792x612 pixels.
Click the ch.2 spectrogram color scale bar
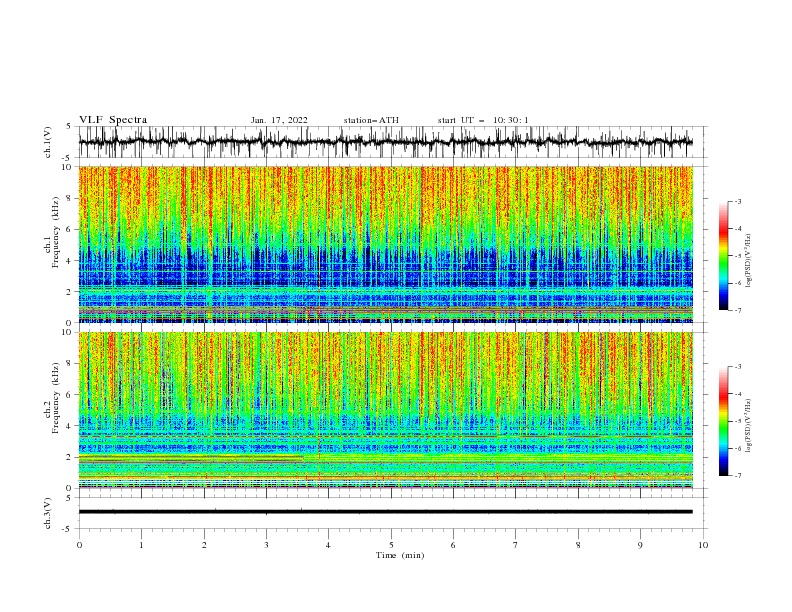coord(724,421)
